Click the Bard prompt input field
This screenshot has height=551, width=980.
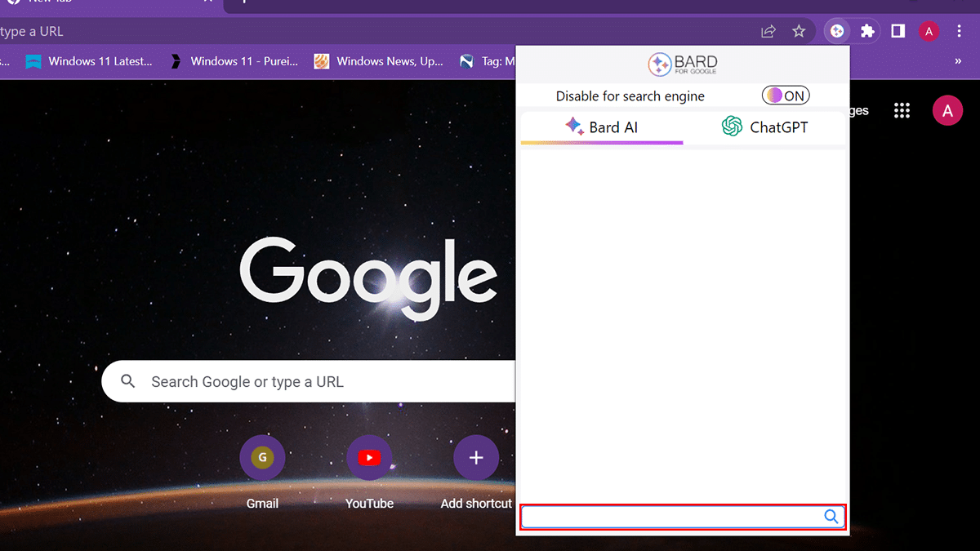(x=670, y=517)
